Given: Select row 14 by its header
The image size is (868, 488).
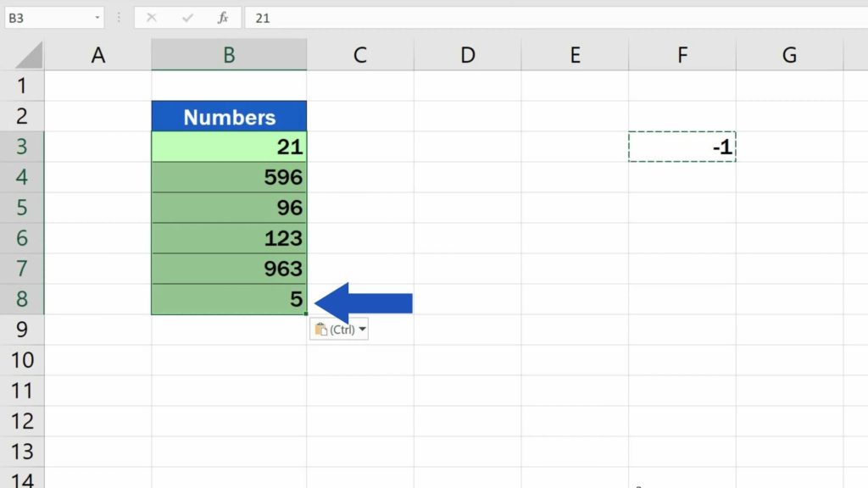Looking at the screenshot, I should pos(23,481).
